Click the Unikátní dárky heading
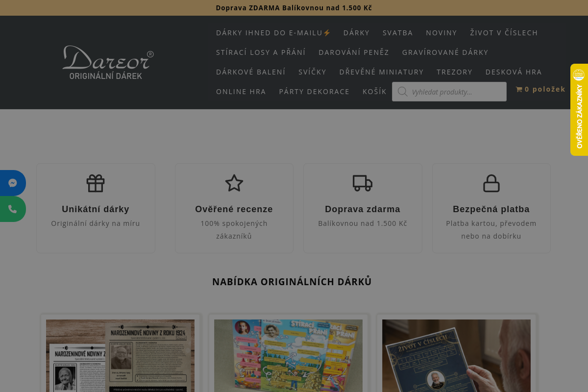588x392 pixels. tap(96, 209)
